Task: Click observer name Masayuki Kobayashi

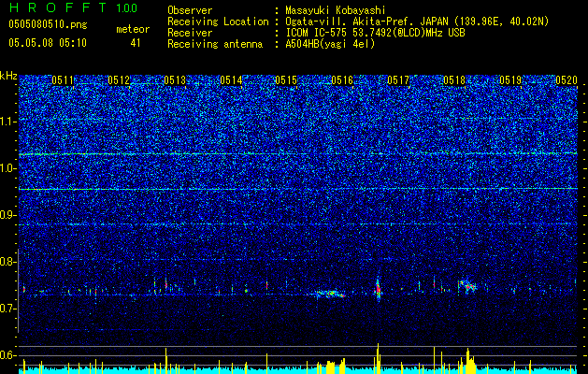Action: (x=336, y=10)
